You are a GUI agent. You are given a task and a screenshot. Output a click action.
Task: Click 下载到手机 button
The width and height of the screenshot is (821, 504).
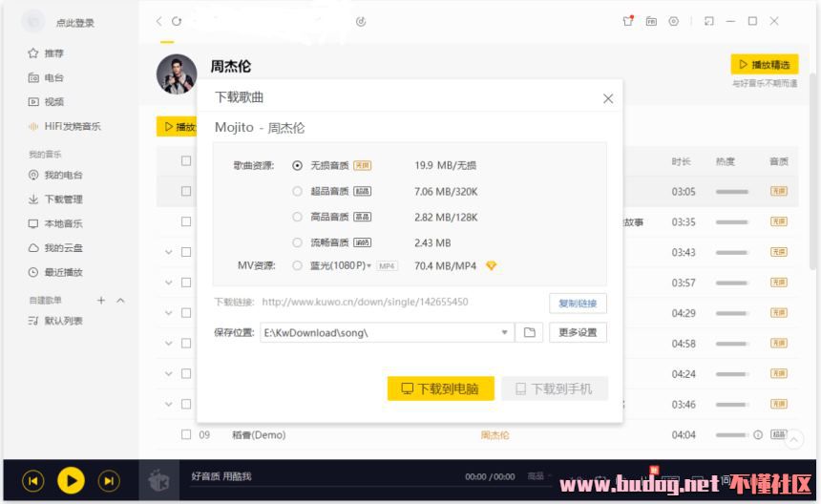[x=555, y=388]
